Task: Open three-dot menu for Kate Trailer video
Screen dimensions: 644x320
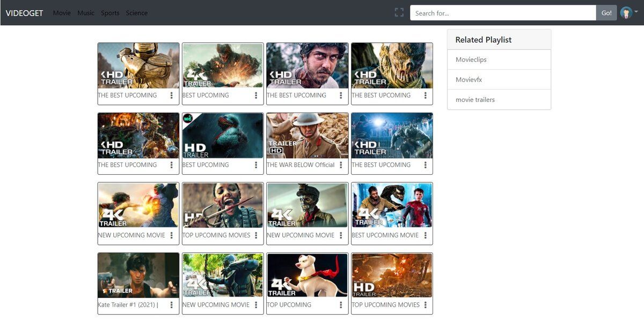Action: [x=172, y=305]
